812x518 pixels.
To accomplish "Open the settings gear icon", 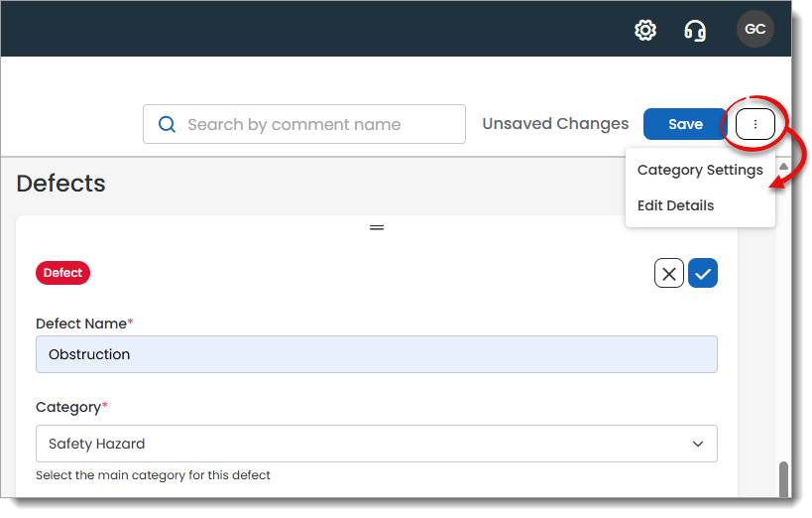I will pos(645,30).
